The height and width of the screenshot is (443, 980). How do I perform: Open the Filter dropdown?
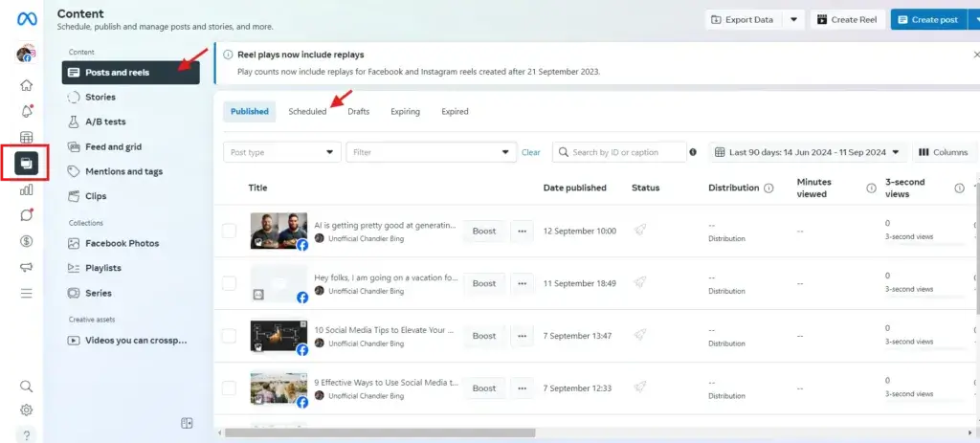pyautogui.click(x=432, y=152)
